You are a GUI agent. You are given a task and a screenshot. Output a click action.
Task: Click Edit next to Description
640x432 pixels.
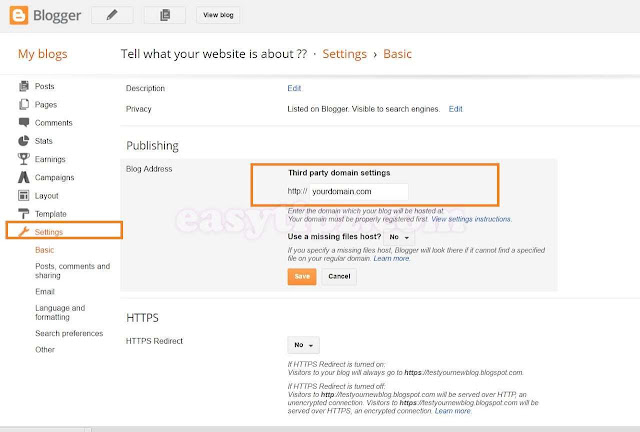pos(294,88)
